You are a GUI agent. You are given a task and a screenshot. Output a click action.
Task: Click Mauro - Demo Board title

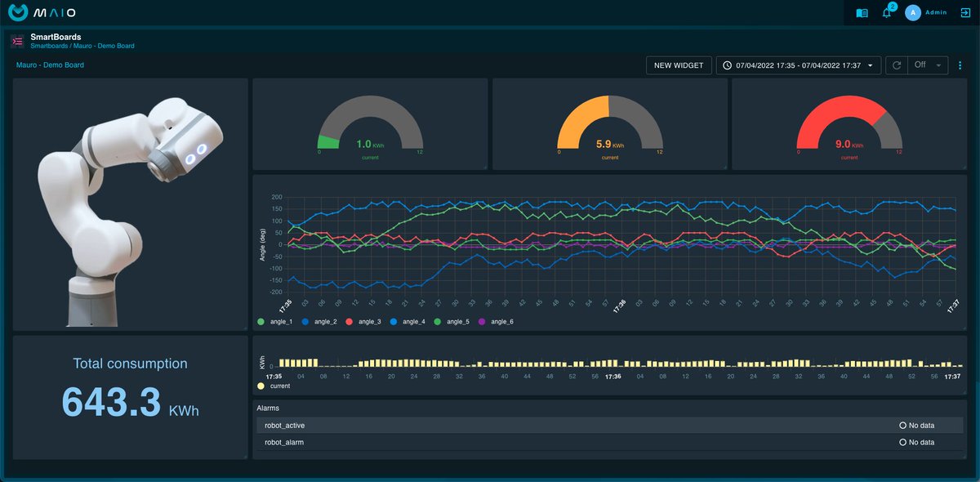(x=50, y=65)
